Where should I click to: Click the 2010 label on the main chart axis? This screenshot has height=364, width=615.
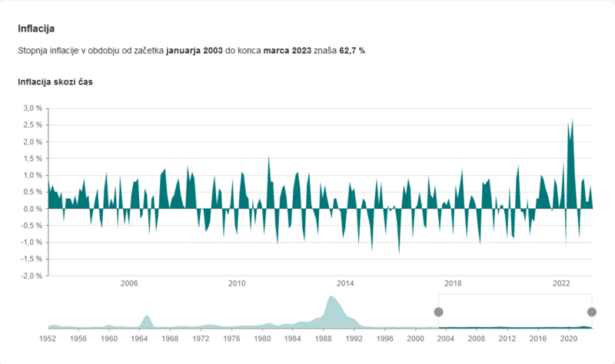click(237, 283)
